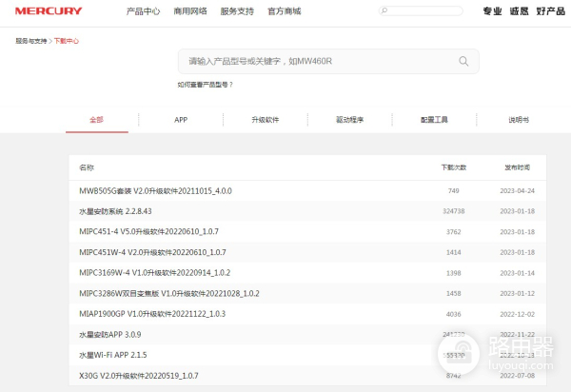Viewport: 571px width, 392px height.
Task: Open the 产品中心 menu
Action: [x=143, y=11]
